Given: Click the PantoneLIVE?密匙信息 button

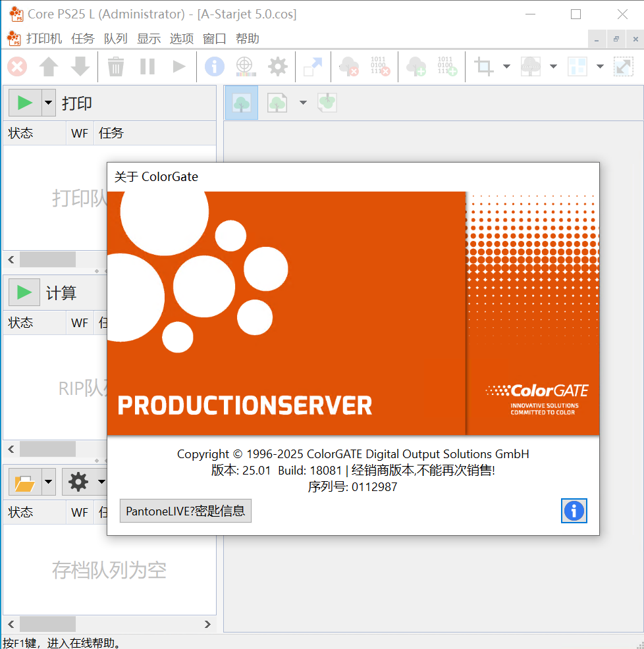Looking at the screenshot, I should pos(186,511).
